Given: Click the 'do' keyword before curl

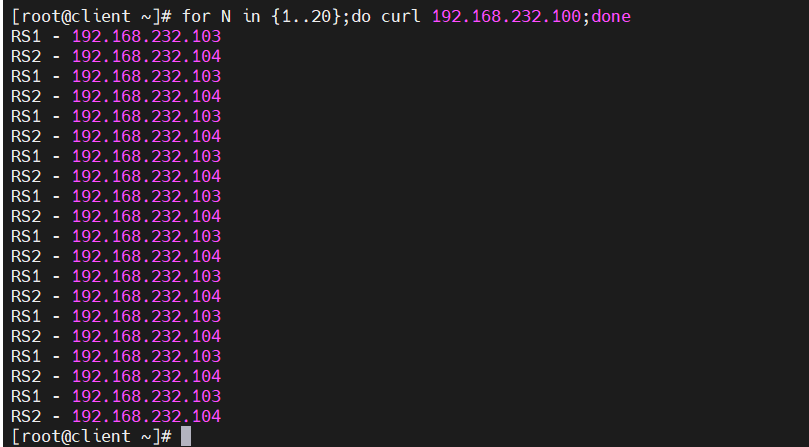Looking at the screenshot, I should click(x=361, y=17).
